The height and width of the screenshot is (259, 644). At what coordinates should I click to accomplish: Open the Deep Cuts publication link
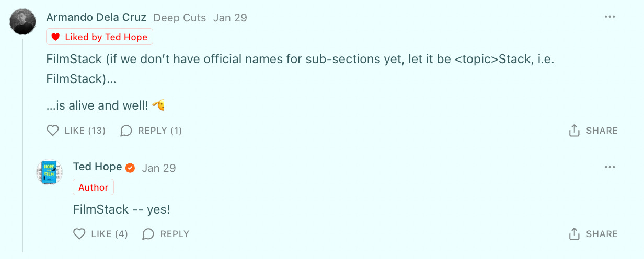point(180,18)
